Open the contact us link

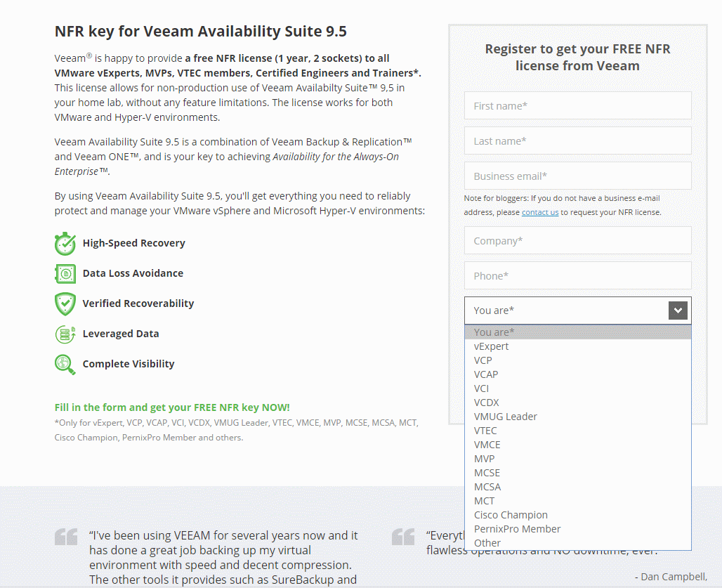(x=539, y=211)
